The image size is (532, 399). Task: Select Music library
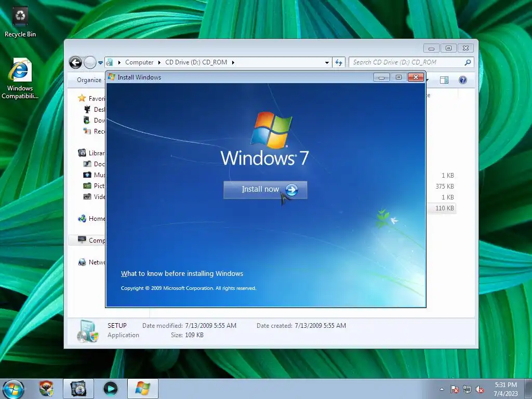tap(95, 175)
